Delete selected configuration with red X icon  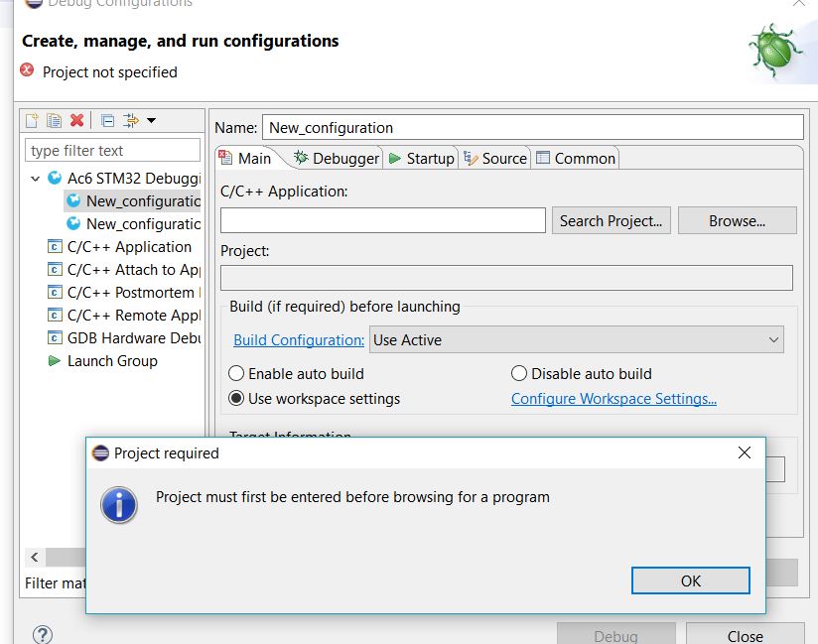(76, 121)
